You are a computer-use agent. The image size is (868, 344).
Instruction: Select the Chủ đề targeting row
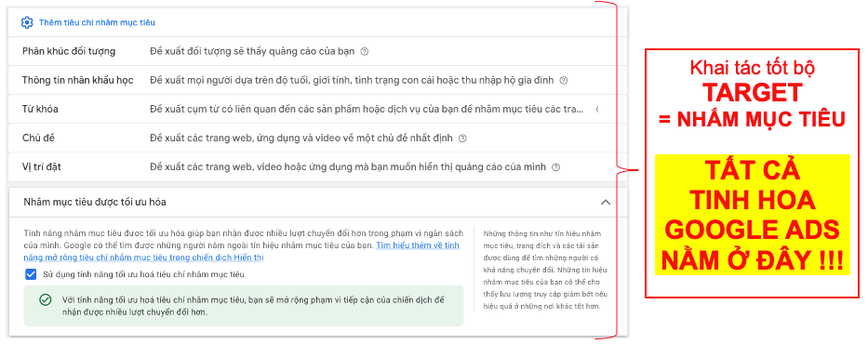(317, 138)
